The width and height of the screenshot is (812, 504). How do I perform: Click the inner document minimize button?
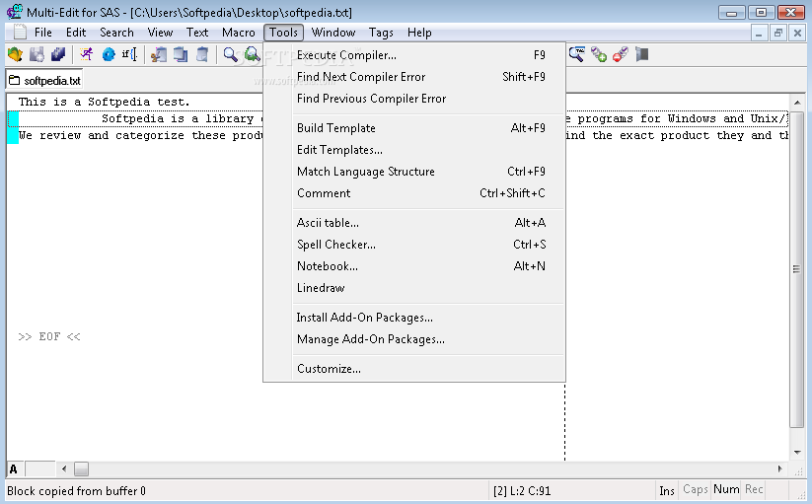(759, 34)
